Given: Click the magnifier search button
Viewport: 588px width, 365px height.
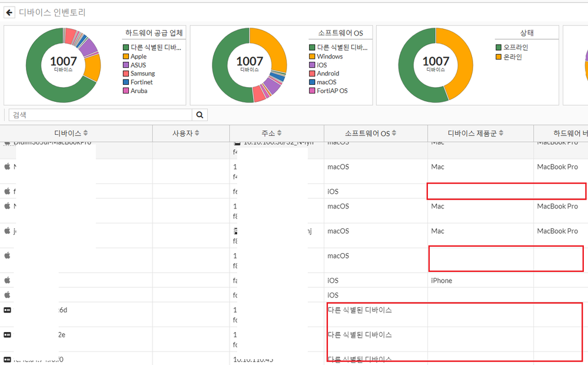Looking at the screenshot, I should tap(200, 115).
